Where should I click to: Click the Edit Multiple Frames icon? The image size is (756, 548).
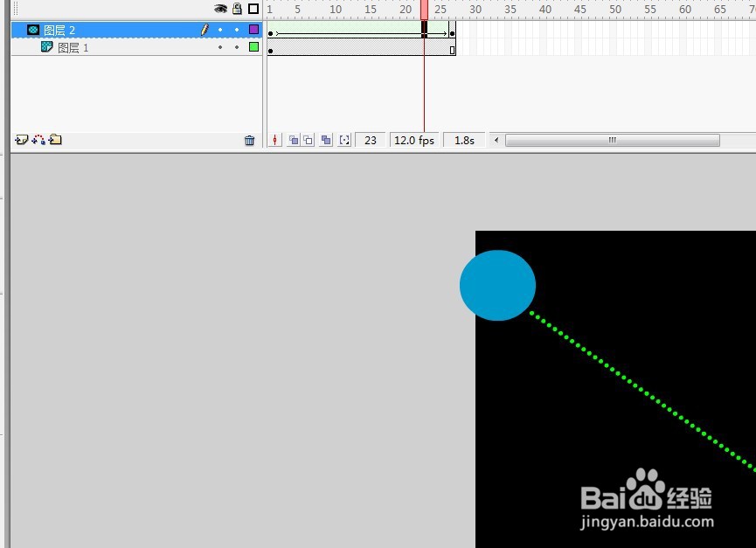[x=326, y=140]
